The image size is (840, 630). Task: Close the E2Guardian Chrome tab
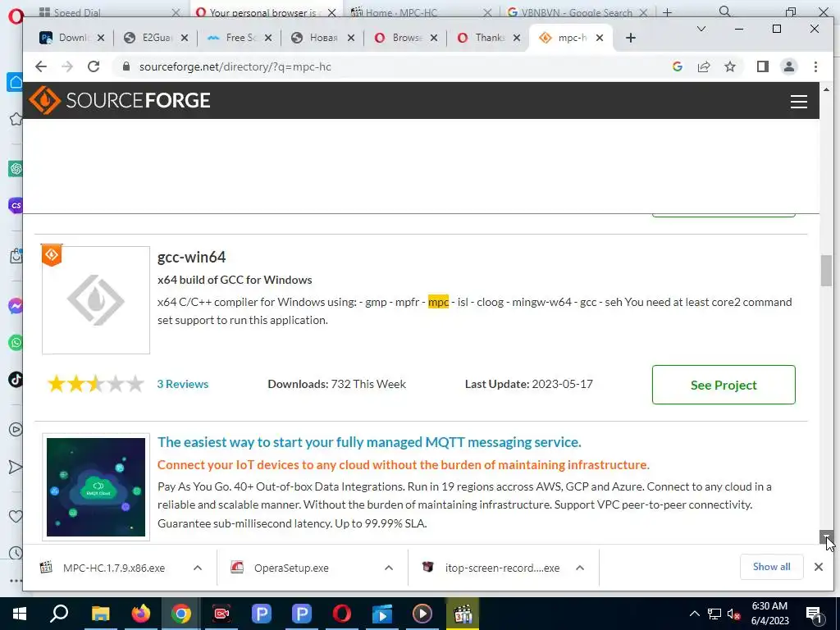pos(185,38)
